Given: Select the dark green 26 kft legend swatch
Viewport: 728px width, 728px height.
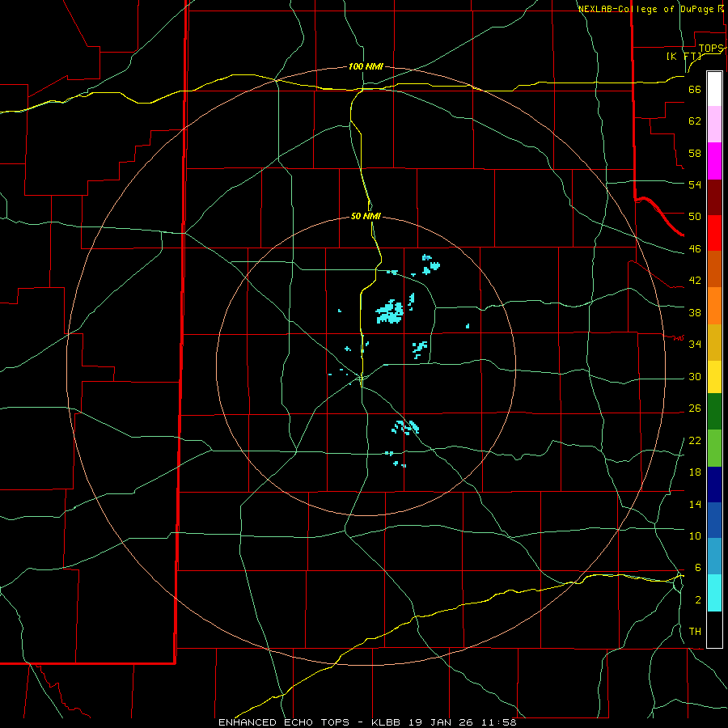Looking at the screenshot, I should [x=714, y=412].
